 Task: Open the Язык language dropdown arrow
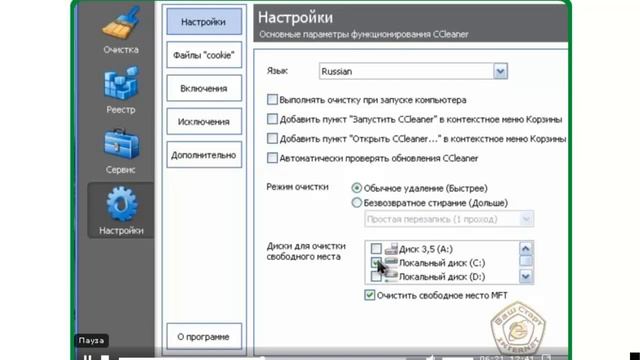(x=500, y=71)
